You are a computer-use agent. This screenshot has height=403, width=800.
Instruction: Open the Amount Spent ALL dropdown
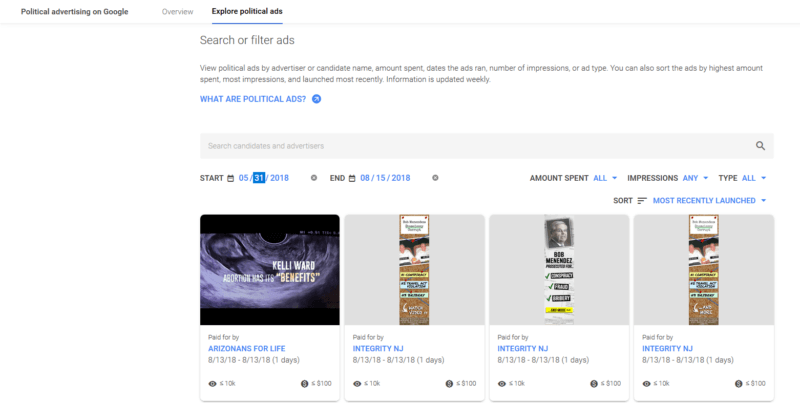tap(605, 178)
